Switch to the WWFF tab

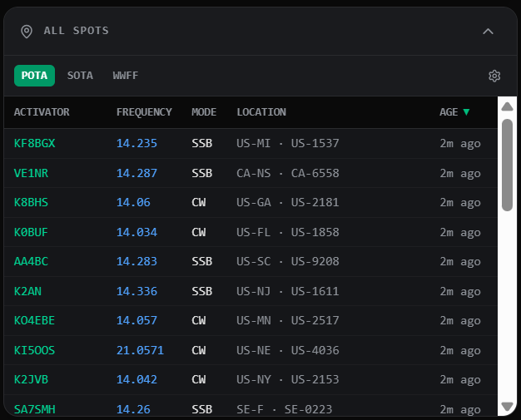(x=126, y=76)
